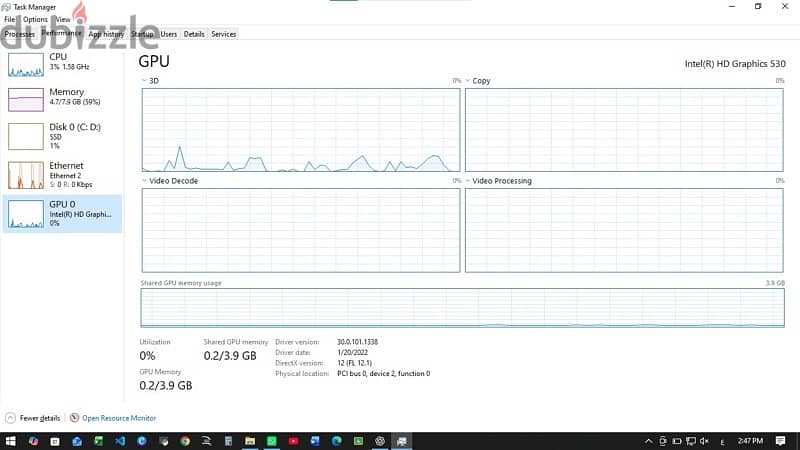Click the taskbar clock showing 2:47 PM
This screenshot has height=450, width=800.
(750, 441)
